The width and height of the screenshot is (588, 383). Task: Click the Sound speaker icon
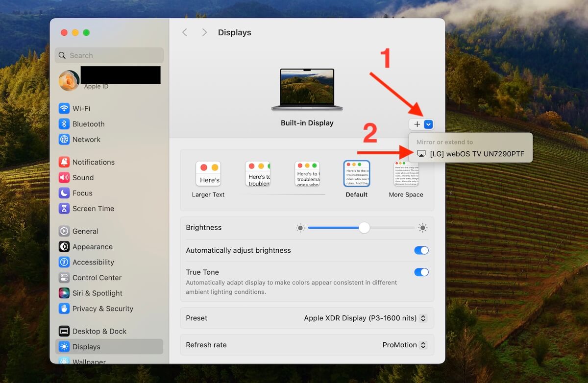click(64, 178)
